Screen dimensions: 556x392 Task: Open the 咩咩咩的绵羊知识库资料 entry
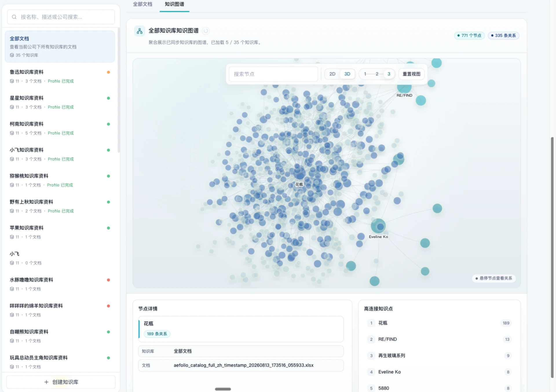coord(60,310)
